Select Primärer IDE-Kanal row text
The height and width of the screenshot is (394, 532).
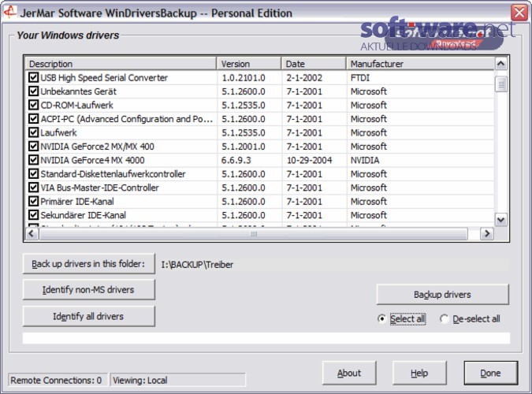point(77,201)
